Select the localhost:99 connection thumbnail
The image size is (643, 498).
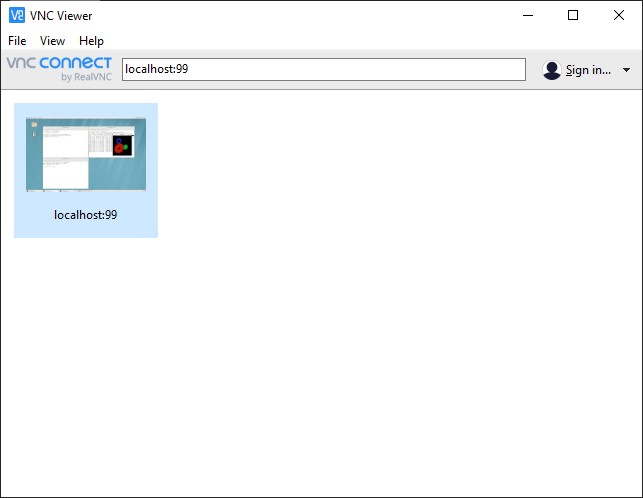(x=86, y=154)
